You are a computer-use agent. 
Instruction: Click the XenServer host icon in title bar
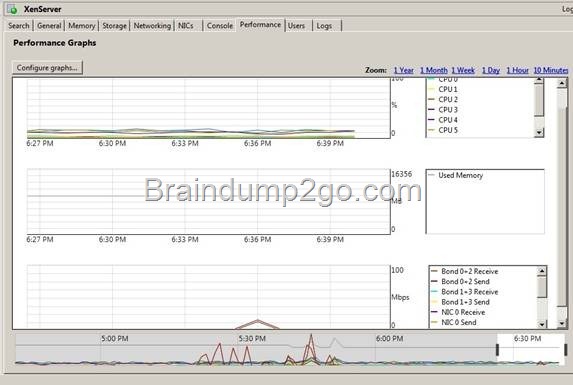(12, 9)
